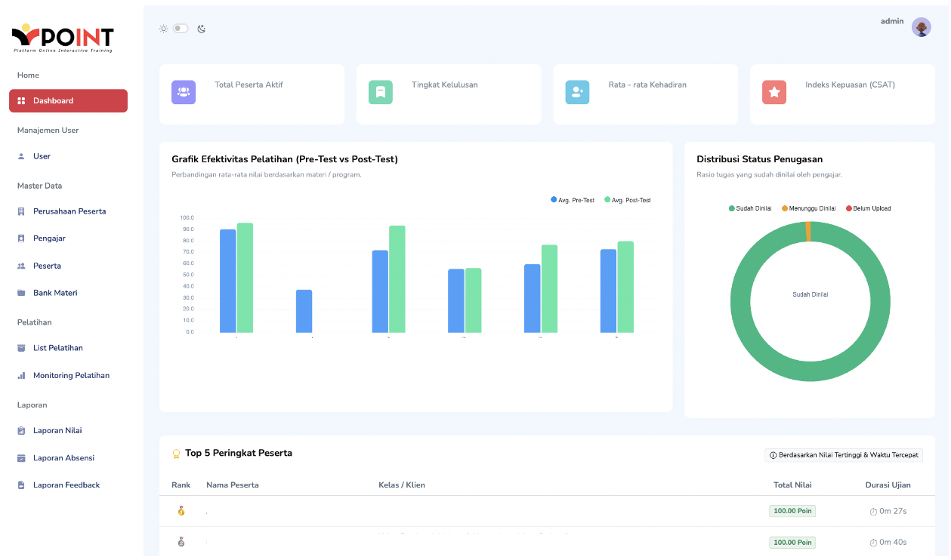This screenshot has width=951, height=560.
Task: Click the Indeks Kepuasan star icon
Action: tap(774, 92)
